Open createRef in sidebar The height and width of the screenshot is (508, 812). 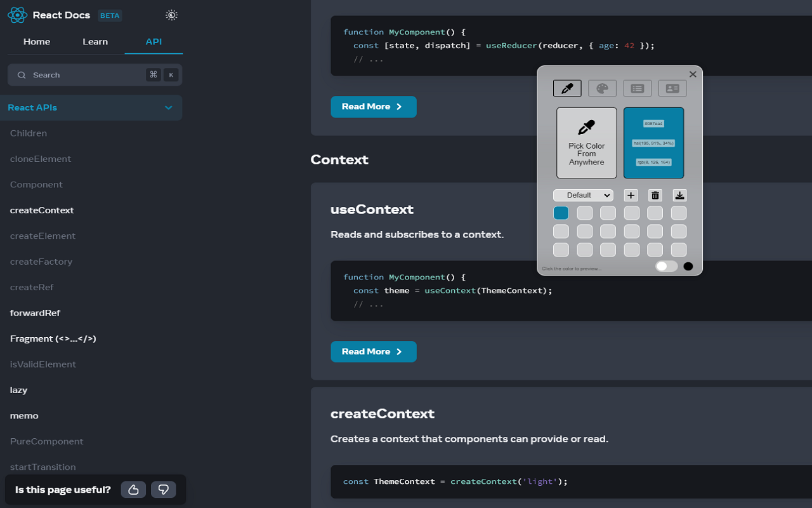coord(32,287)
